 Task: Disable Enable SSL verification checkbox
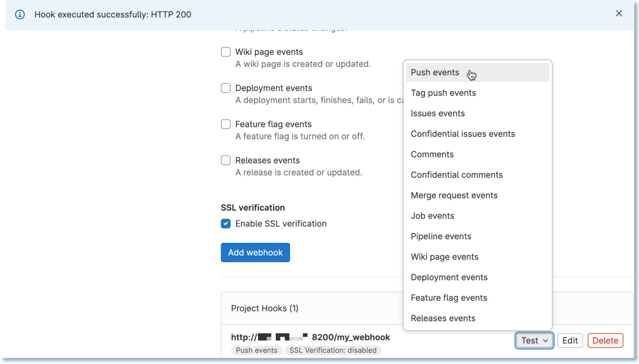pos(226,224)
